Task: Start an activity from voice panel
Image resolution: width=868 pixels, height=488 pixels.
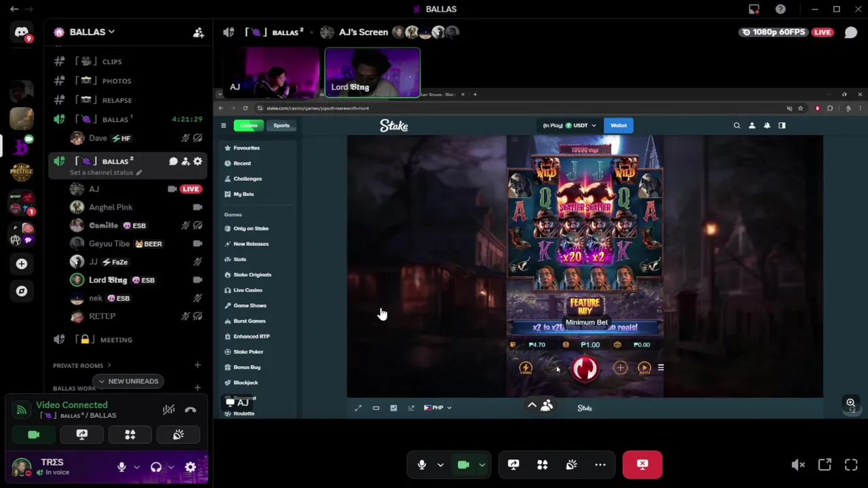Action: tap(130, 435)
